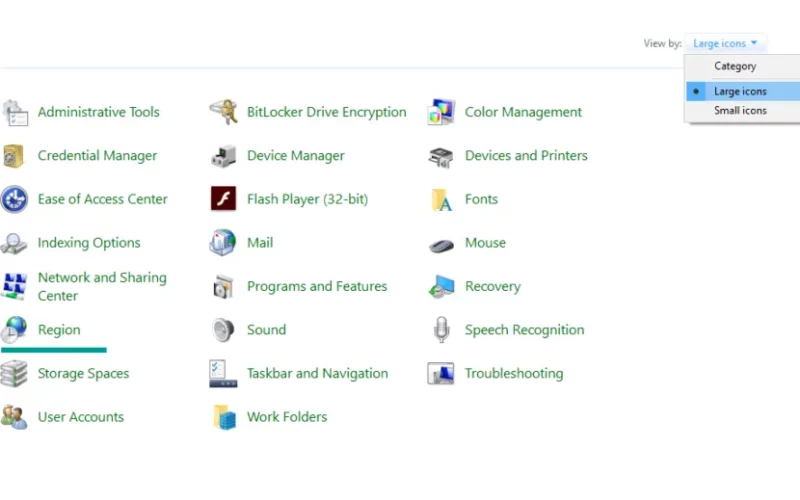The height and width of the screenshot is (500, 800).
Task: Open the Network and Sharing Center link
Action: tap(102, 287)
